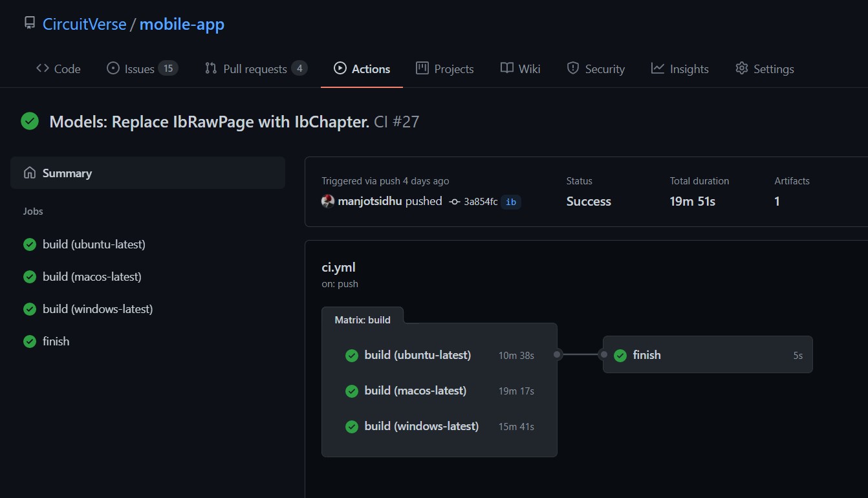Click the home icon beside Summary

(29, 173)
